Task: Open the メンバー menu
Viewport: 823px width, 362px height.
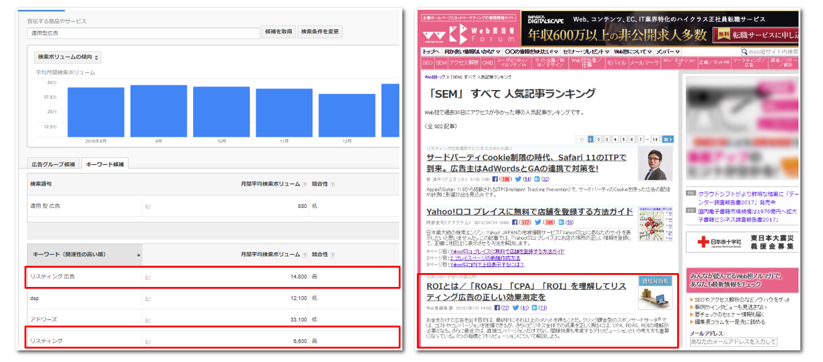Action: point(668,52)
